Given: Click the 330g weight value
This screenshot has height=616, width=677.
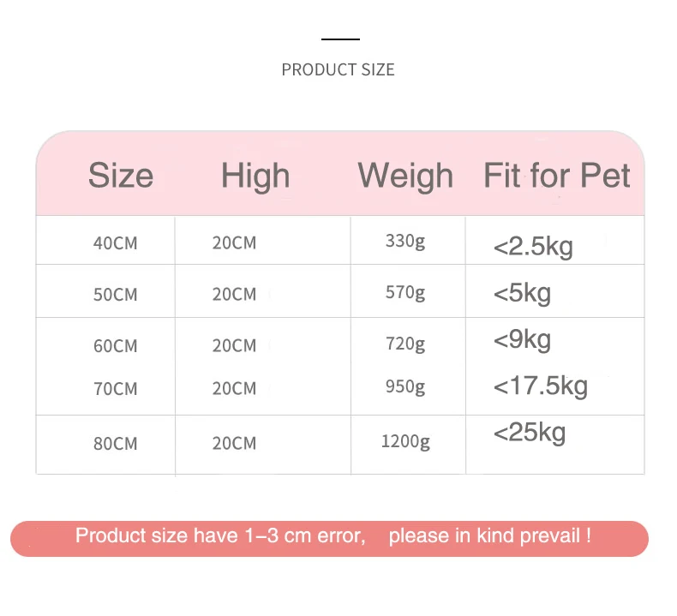Looking at the screenshot, I should click(x=405, y=242).
